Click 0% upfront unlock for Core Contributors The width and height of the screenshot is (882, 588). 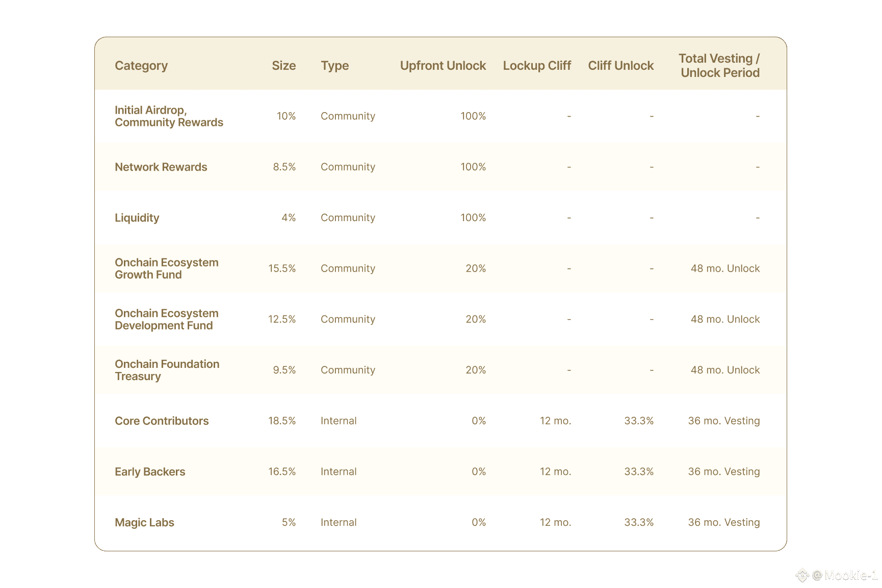point(479,421)
